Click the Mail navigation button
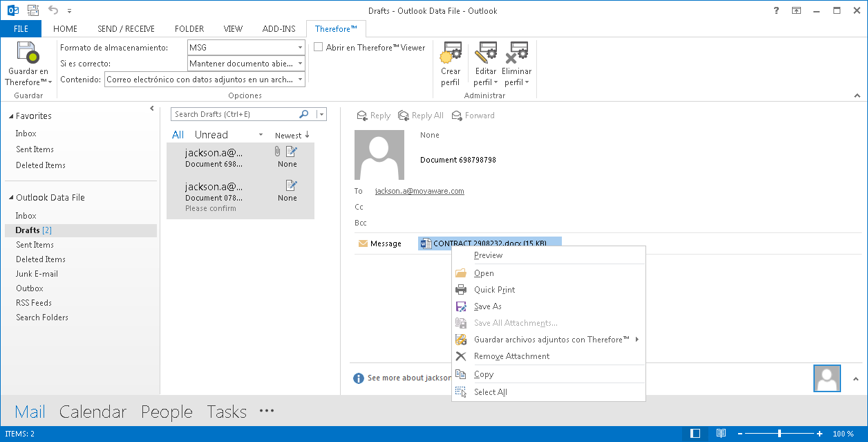 [30, 412]
